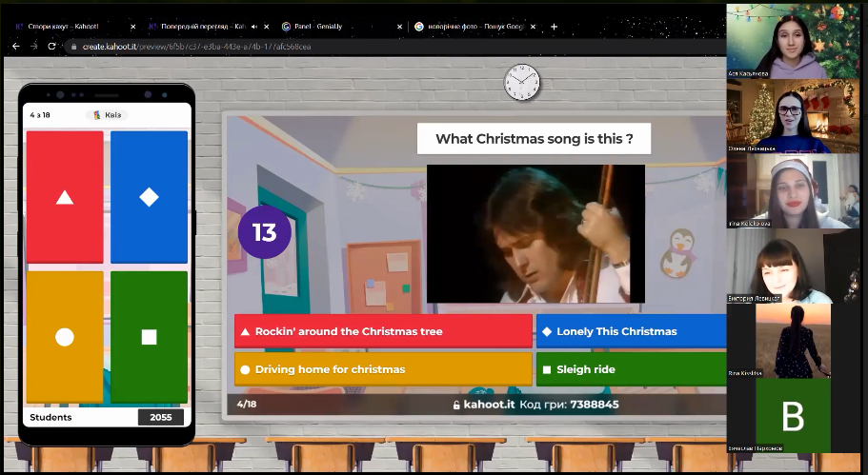This screenshot has width=868, height=475.
Task: Reload the Kahoot preview page
Action: tap(51, 47)
